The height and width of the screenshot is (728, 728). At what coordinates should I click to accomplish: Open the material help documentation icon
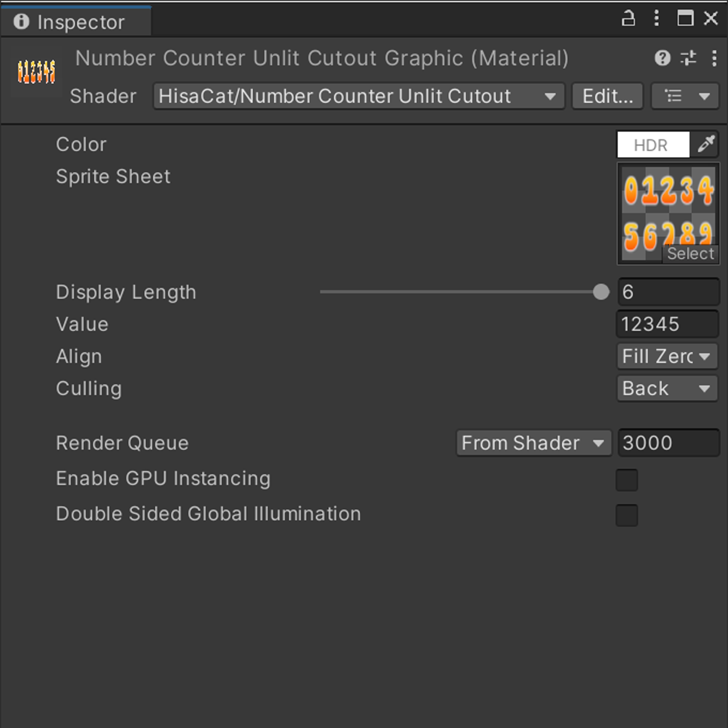click(x=663, y=58)
